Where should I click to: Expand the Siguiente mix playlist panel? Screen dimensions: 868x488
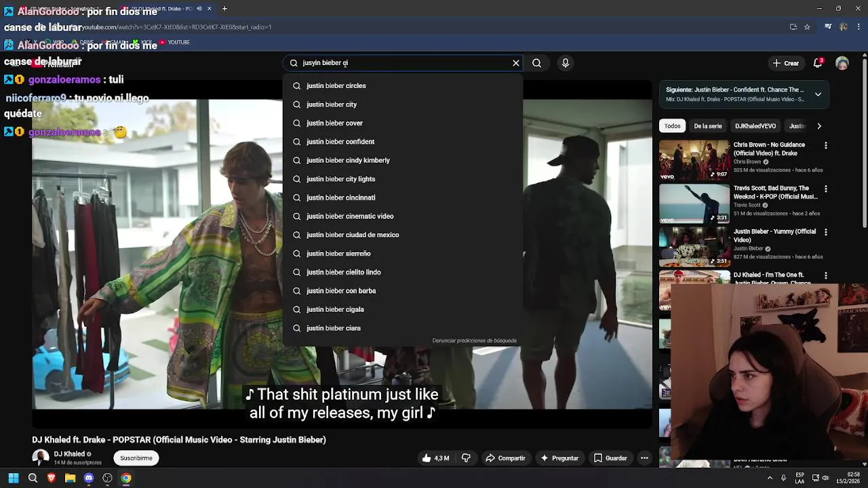[x=818, y=94]
